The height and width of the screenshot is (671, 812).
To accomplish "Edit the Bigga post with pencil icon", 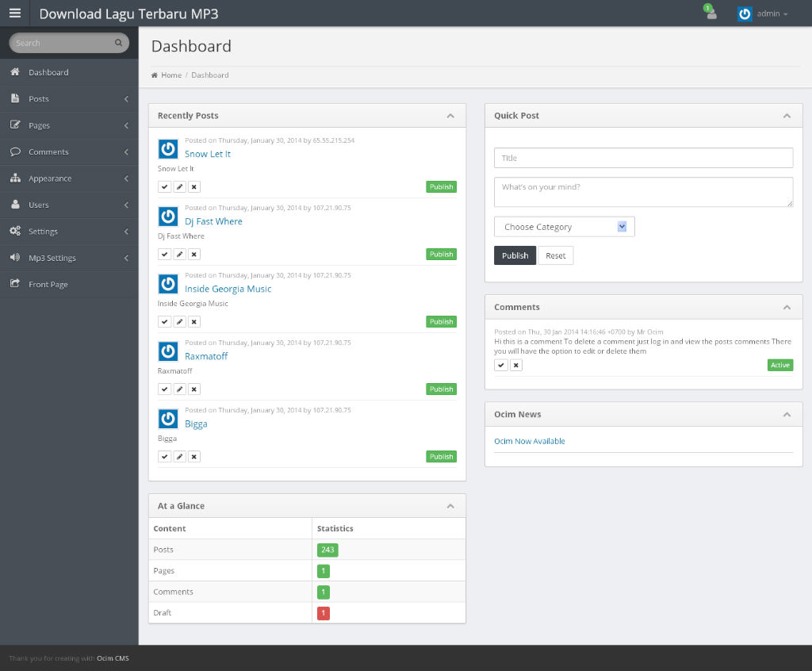I will point(179,457).
